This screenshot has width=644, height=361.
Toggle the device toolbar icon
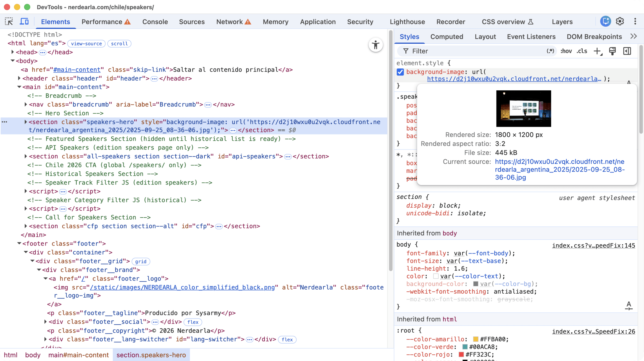pyautogui.click(x=24, y=21)
